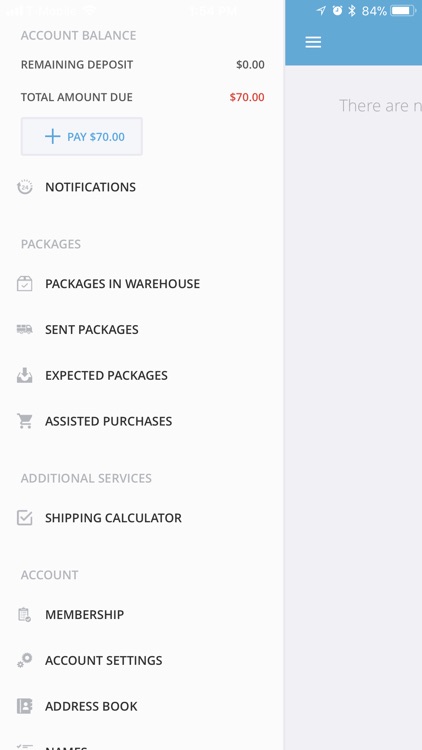Viewport: 422px width, 750px height.
Task: Click the Assisted Purchases cart icon
Action: [24, 421]
